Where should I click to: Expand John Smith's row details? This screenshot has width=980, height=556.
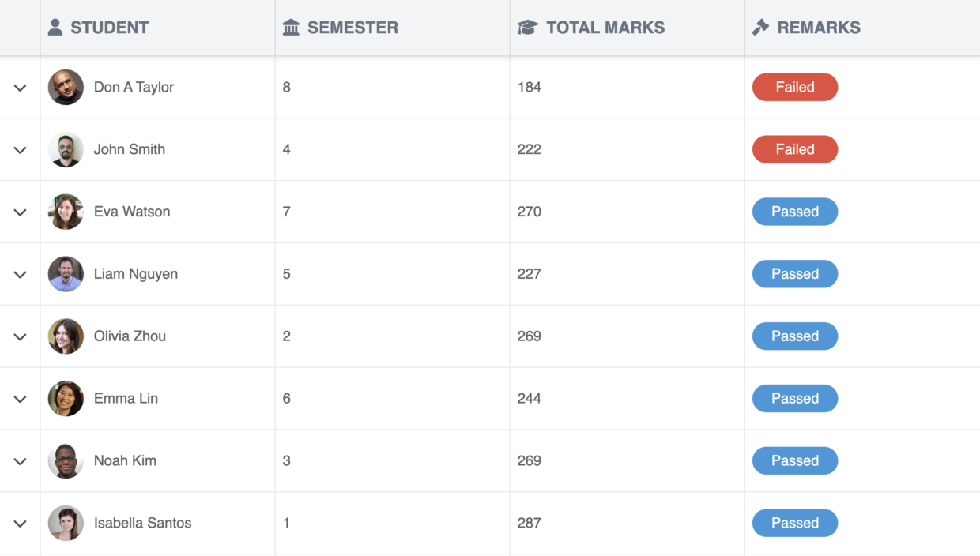click(x=20, y=150)
